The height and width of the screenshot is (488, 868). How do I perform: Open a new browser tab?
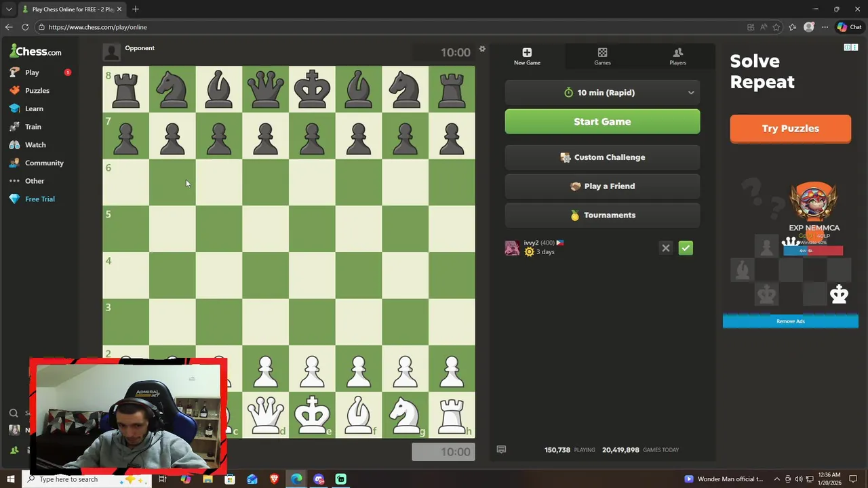click(x=136, y=9)
